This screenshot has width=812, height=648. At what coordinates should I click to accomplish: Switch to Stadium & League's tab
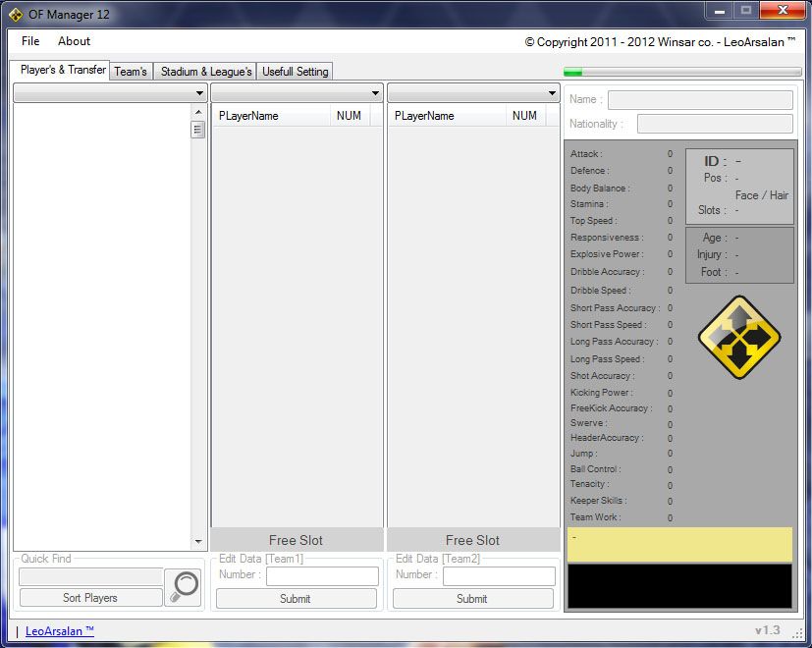[206, 72]
